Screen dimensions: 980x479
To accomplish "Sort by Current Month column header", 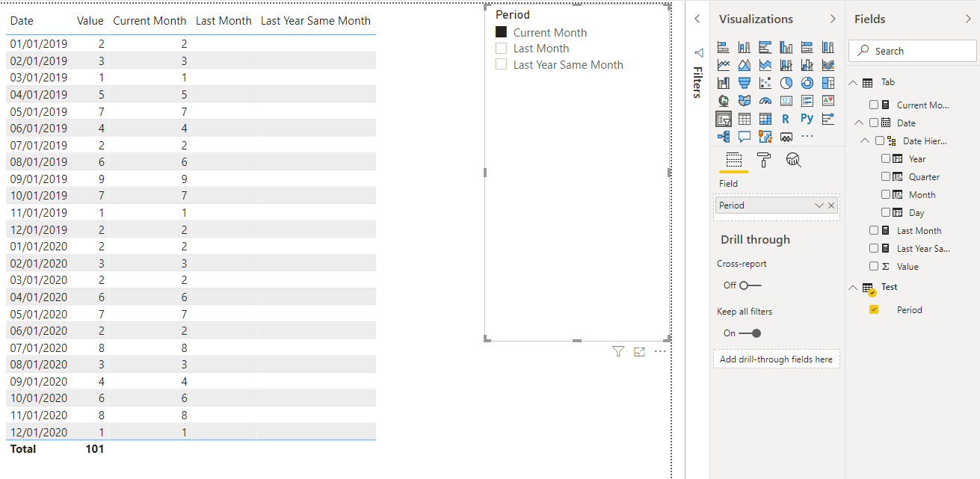I will pyautogui.click(x=150, y=21).
